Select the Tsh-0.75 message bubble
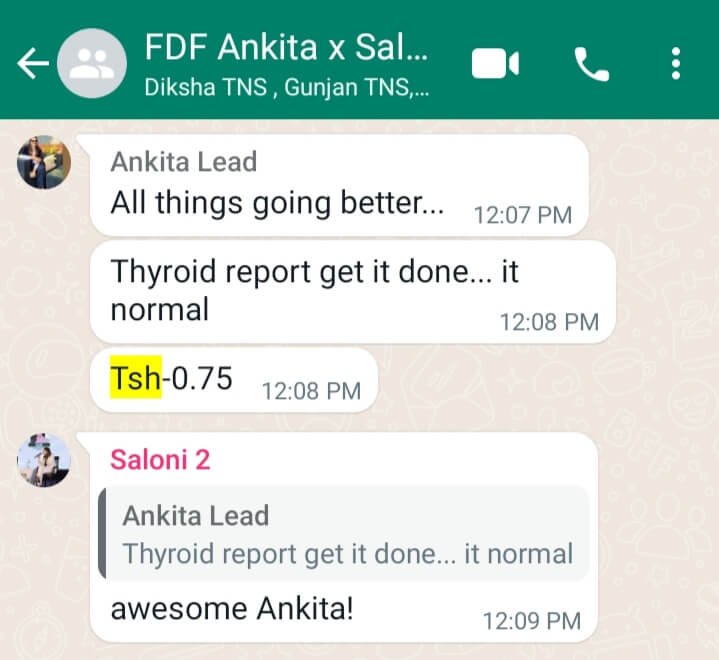Screen dimensions: 719x660 pos(234,380)
